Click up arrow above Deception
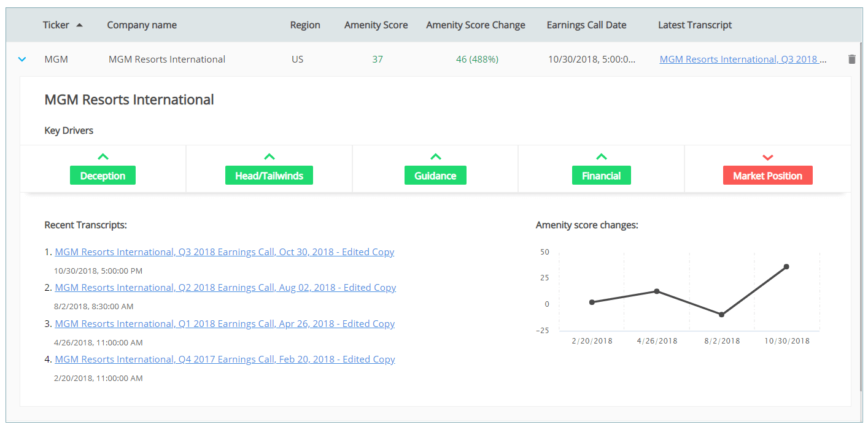This screenshot has height=427, width=868. tap(103, 157)
